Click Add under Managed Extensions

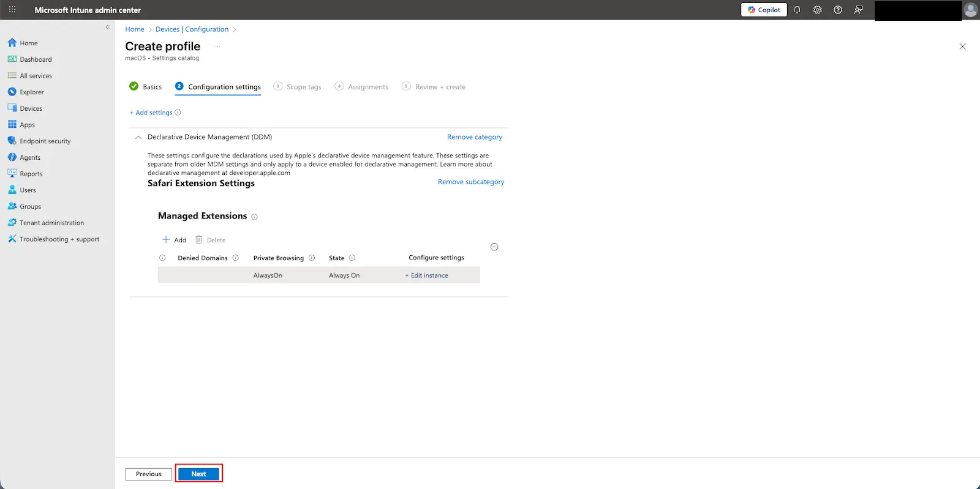(x=174, y=240)
